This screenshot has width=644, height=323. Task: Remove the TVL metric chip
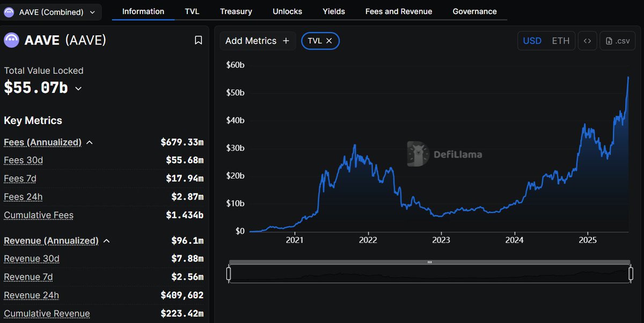click(x=329, y=41)
